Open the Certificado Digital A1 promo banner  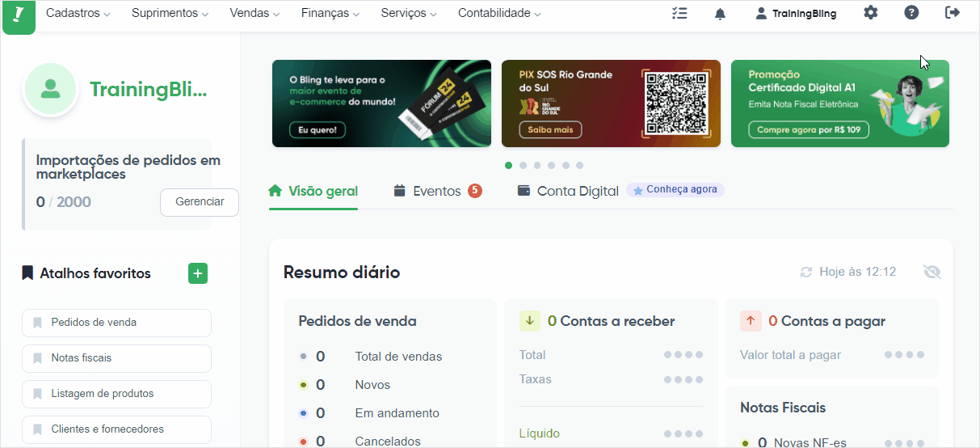[840, 104]
